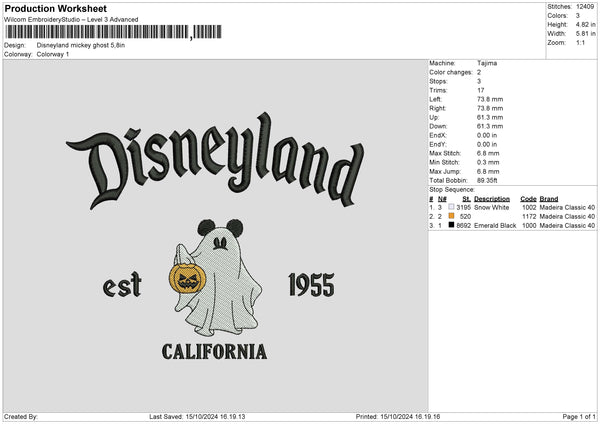Click the 'Page 1 of 1' footer

(579, 417)
